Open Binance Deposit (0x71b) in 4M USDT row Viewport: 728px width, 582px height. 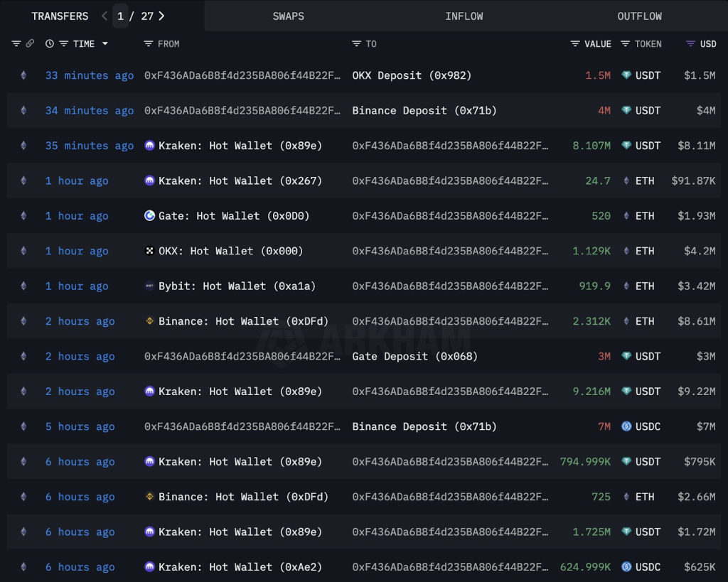(x=424, y=110)
